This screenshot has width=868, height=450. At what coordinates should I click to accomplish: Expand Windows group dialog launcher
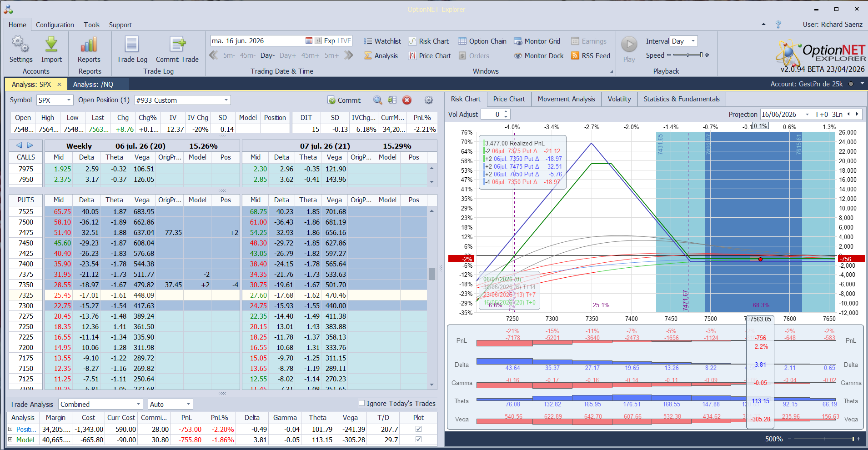click(611, 72)
